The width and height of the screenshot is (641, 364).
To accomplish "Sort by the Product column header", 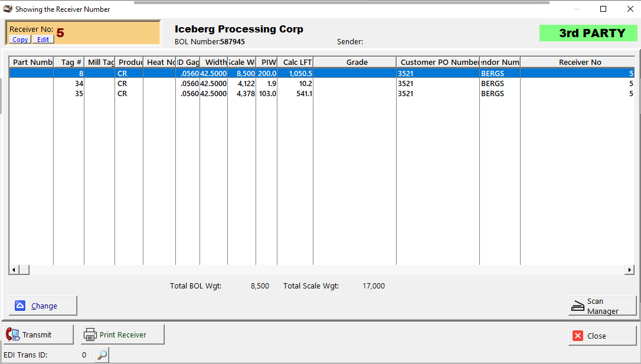I will 129,62.
